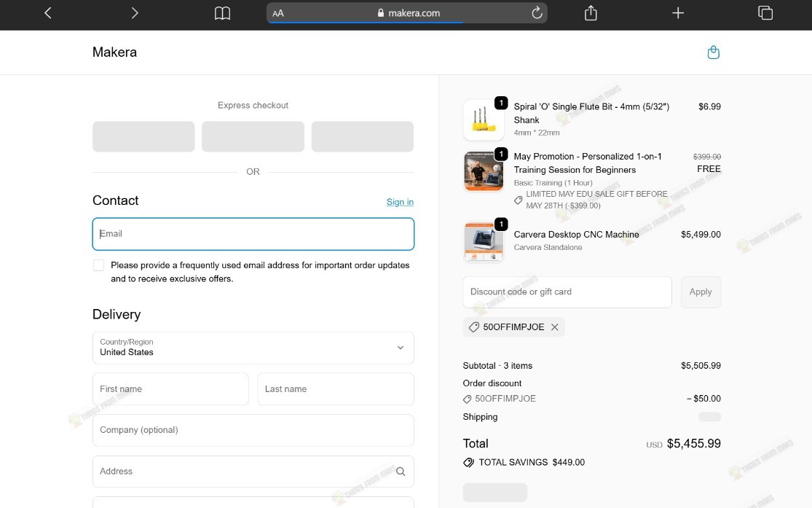812x508 pixels.
Task: Click the Carvera Desktop CNC Machine title
Action: pyautogui.click(x=576, y=234)
